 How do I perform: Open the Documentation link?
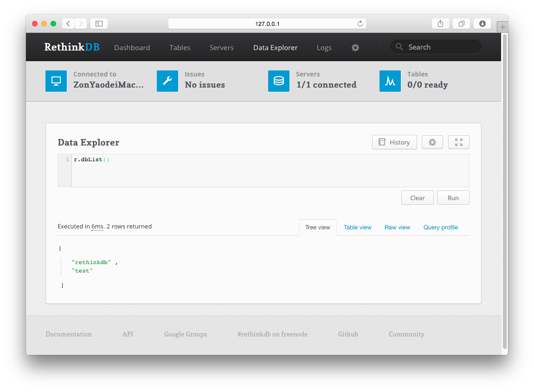(69, 334)
